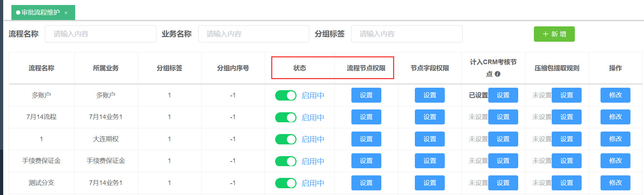Open 节点字段权限 设置 for 大连期权 row
This screenshot has height=195, width=644.
click(x=430, y=139)
